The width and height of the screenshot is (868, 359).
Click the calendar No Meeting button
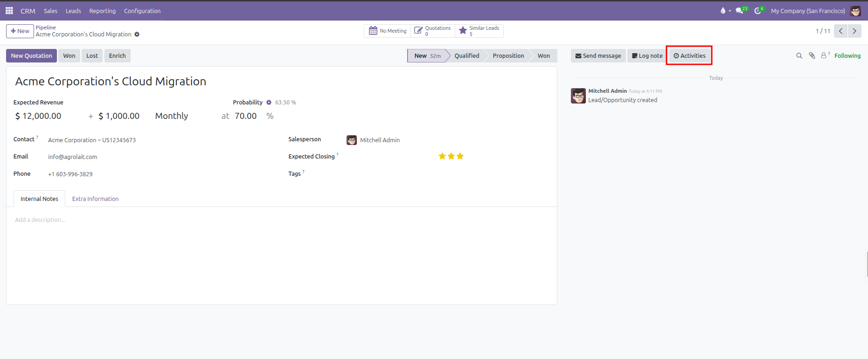coord(388,31)
